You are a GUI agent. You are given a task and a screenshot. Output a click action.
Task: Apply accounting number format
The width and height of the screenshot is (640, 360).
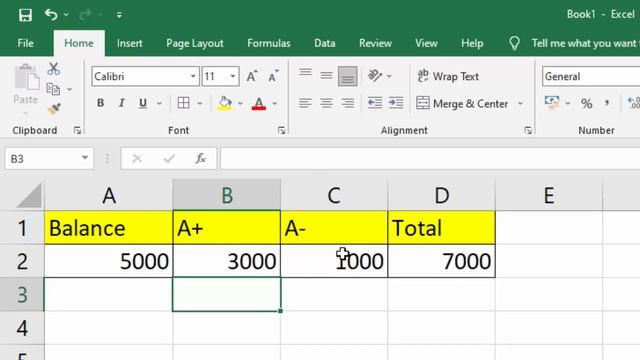(552, 103)
